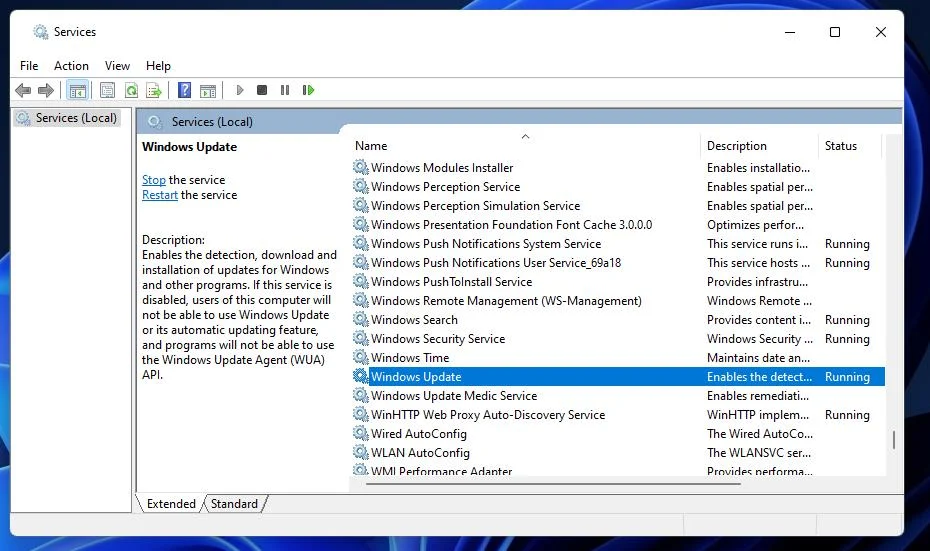Select WinHTTP Web Proxy Auto-Discovery Service
The height and width of the screenshot is (551, 930).
click(x=488, y=415)
